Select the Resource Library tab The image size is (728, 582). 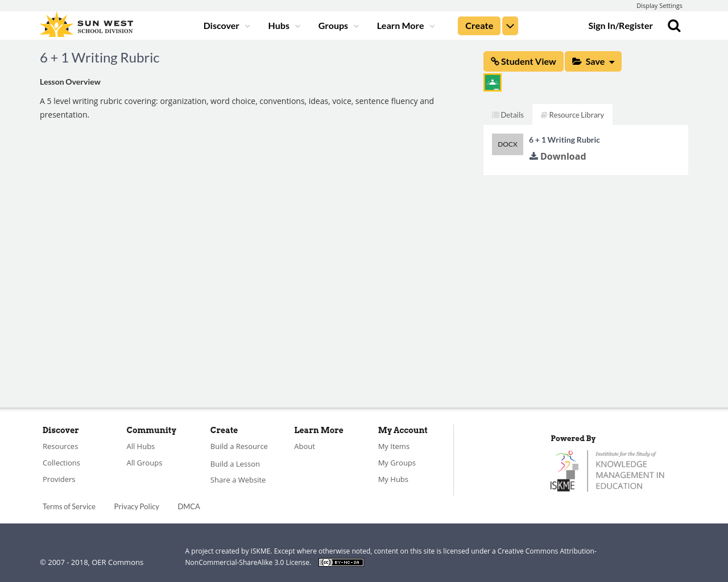pos(572,115)
